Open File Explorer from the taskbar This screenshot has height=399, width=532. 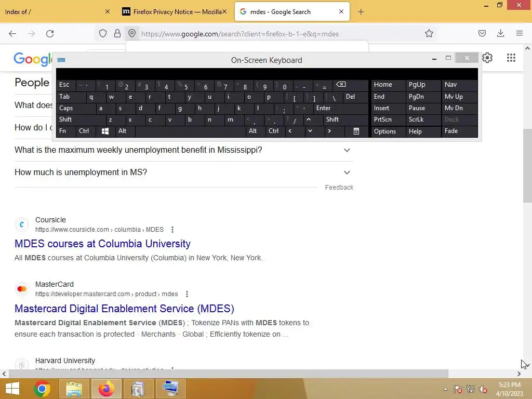74,389
